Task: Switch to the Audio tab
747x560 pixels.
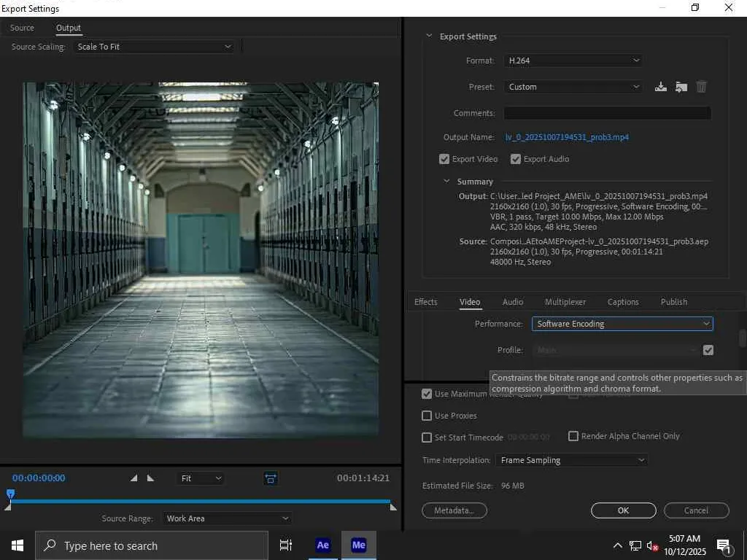Action: point(513,302)
